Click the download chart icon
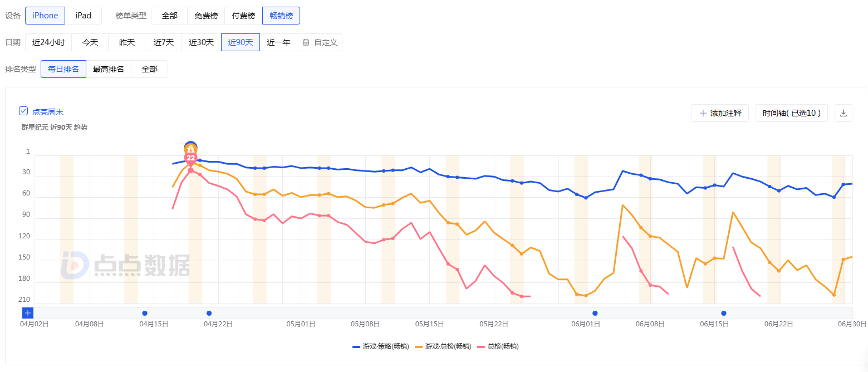Viewport: 868px width, 372px height. point(843,113)
